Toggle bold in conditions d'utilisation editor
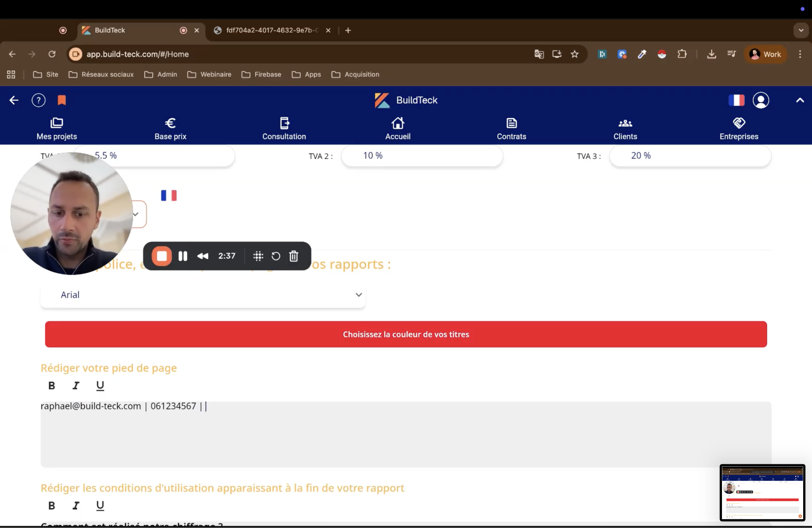Screen dimensions: 812x528 [x=52, y=505]
